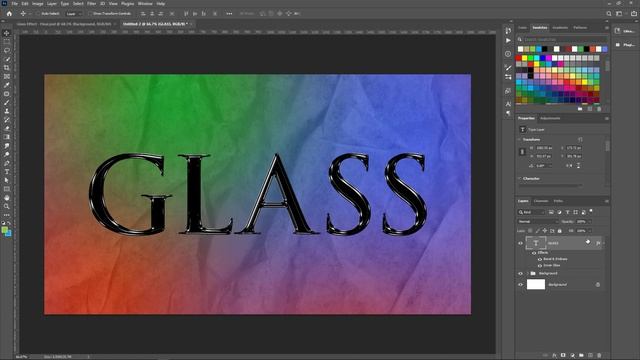Select the Horizontal Type tool
The image size is (640, 360).
point(7,172)
